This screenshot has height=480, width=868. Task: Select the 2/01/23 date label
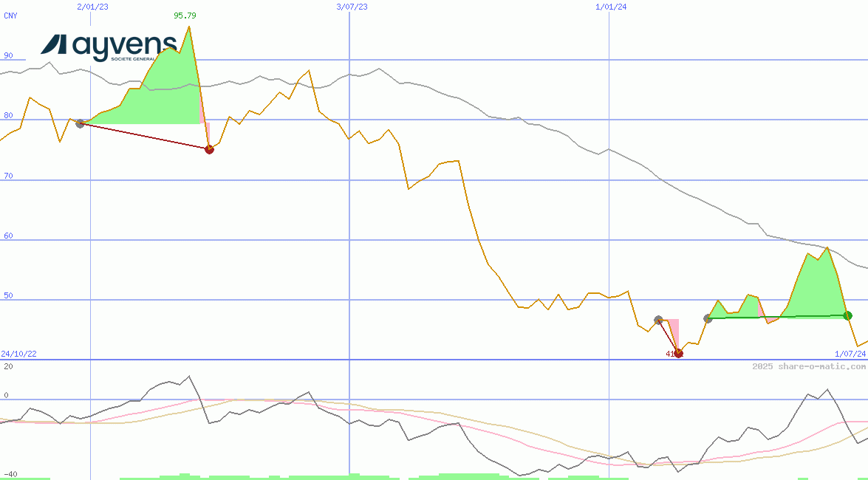pos(92,7)
